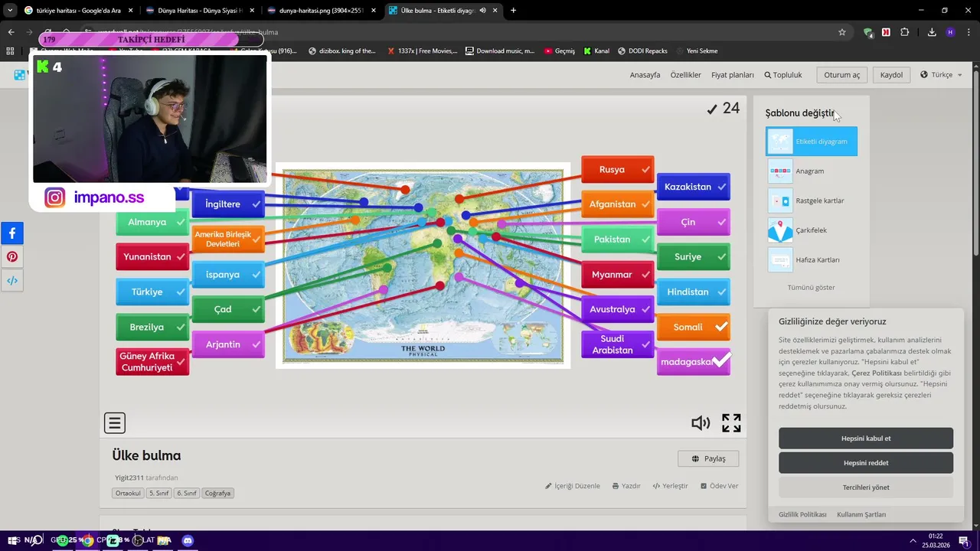Go back with the browser back arrow
Image resolution: width=980 pixels, height=551 pixels.
11,32
